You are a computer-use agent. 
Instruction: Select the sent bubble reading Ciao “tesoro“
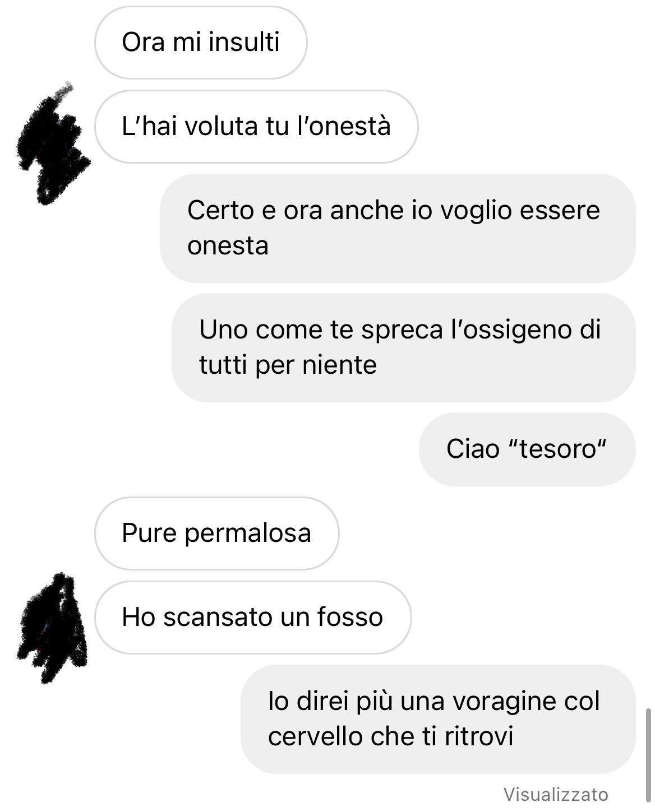527,449
